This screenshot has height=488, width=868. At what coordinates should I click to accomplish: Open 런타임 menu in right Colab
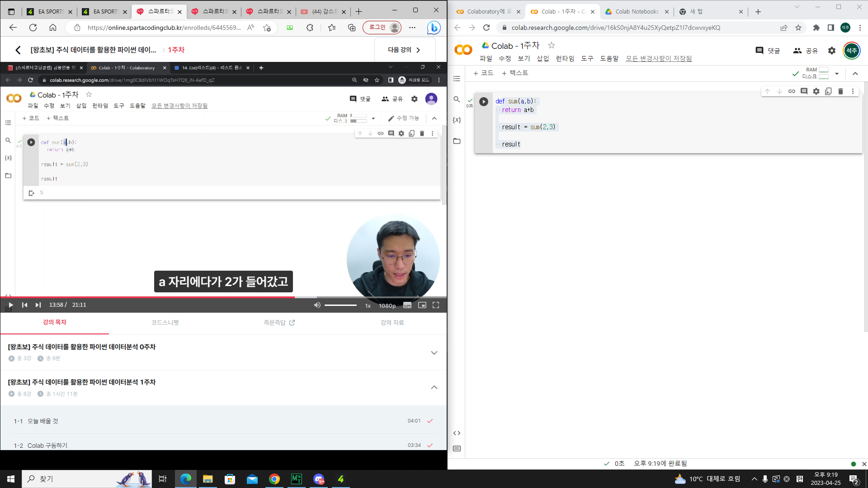click(x=565, y=58)
